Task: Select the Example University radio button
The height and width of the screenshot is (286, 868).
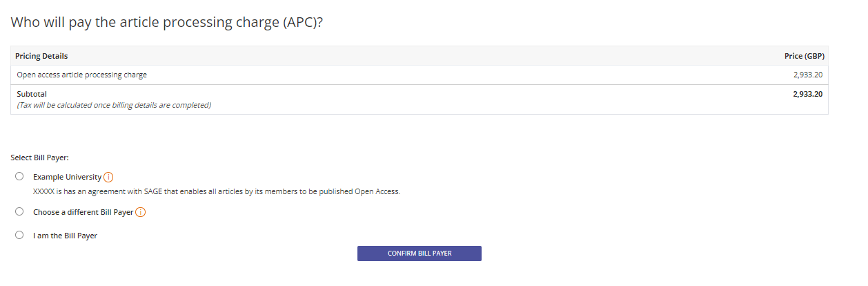Action: point(19,177)
